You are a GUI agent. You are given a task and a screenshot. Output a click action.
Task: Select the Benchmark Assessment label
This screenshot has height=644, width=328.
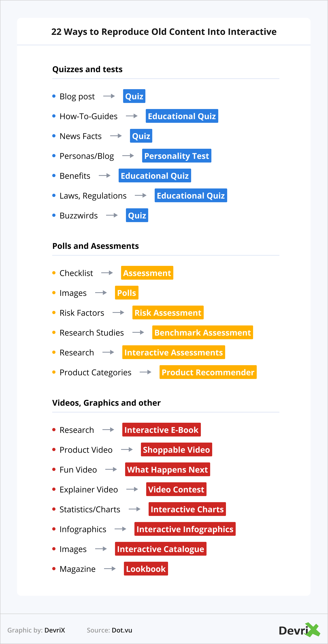[x=202, y=333]
